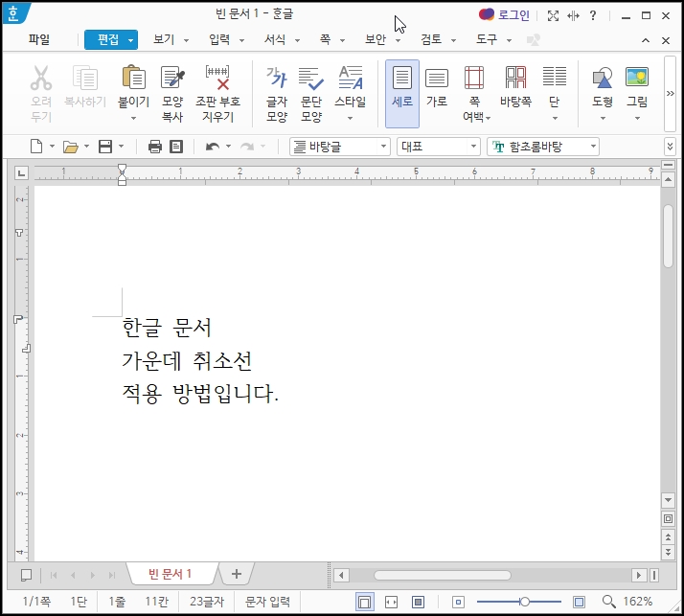The image size is (684, 616).
Task: Click the Copy (복사하기) icon
Action: (x=85, y=79)
